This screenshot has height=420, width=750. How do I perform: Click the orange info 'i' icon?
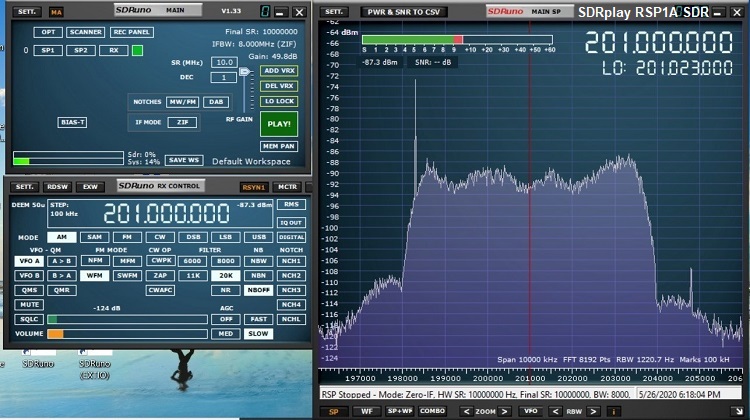click(613, 410)
